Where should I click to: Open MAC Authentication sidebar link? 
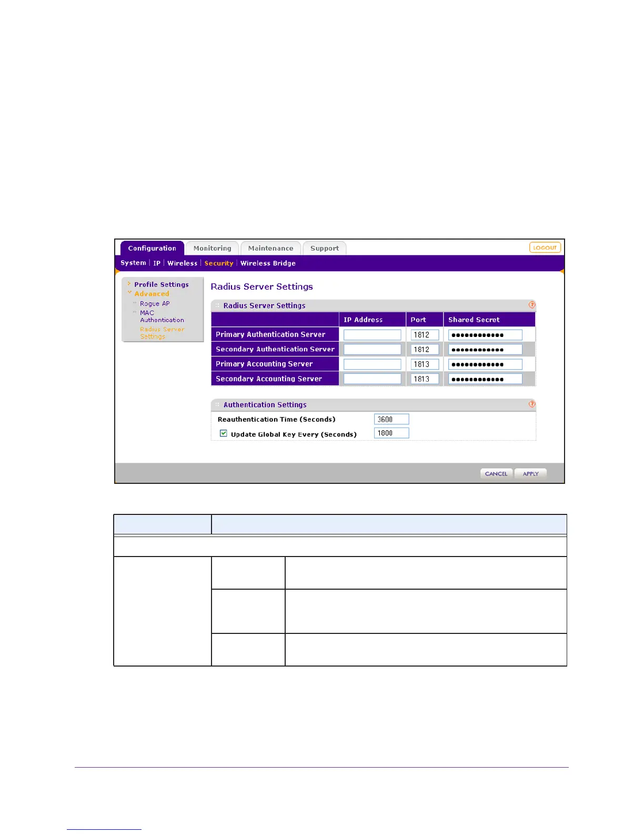click(x=162, y=316)
